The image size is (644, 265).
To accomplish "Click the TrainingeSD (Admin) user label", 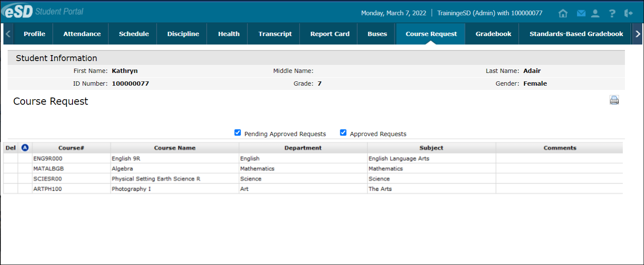I will (x=490, y=13).
